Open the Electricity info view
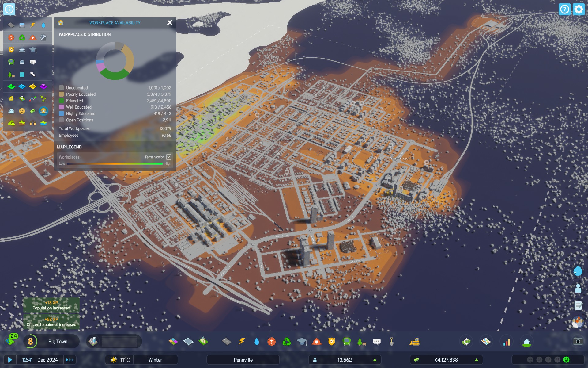 pyautogui.click(x=33, y=25)
